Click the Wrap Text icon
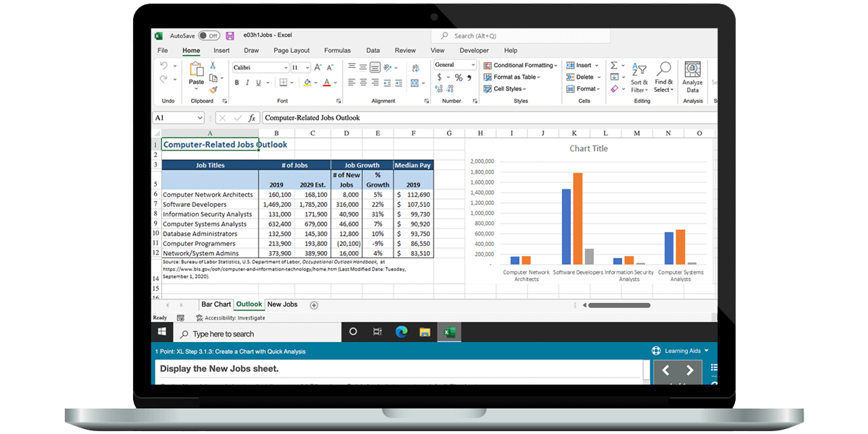 pyautogui.click(x=415, y=67)
